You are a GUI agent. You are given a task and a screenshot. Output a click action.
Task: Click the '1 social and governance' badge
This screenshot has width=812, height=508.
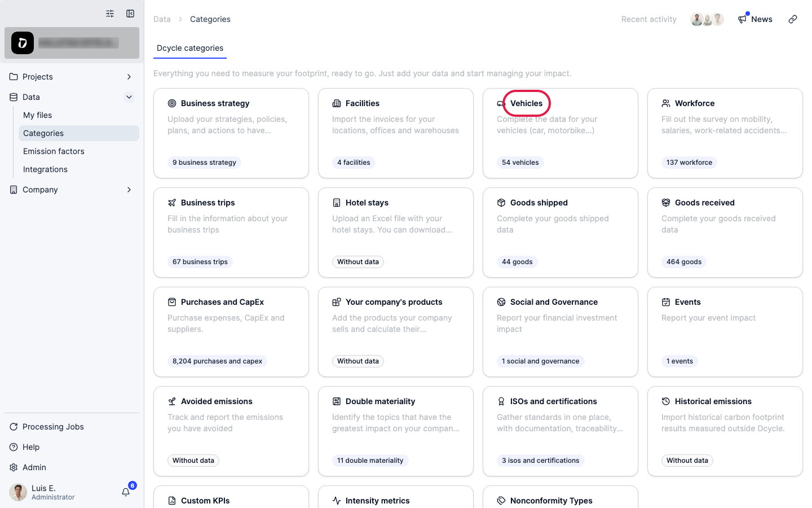541,361
